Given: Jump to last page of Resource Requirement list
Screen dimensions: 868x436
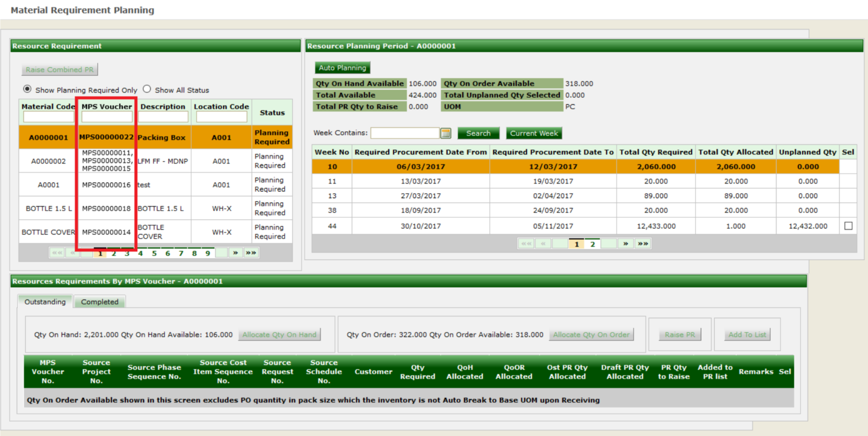Looking at the screenshot, I should (251, 253).
